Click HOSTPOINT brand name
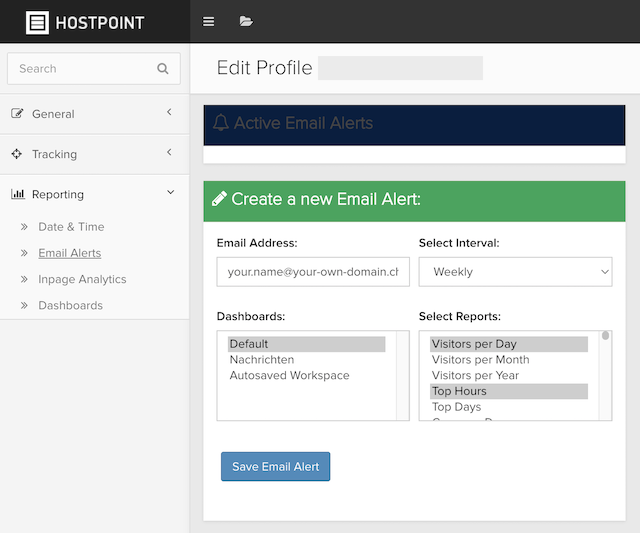 (x=100, y=23)
